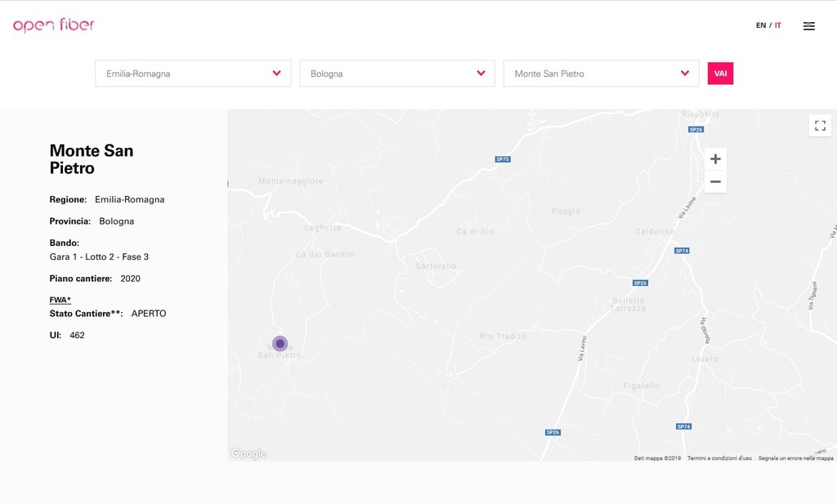The image size is (837, 504).
Task: Switch language to EN
Action: [x=760, y=26]
